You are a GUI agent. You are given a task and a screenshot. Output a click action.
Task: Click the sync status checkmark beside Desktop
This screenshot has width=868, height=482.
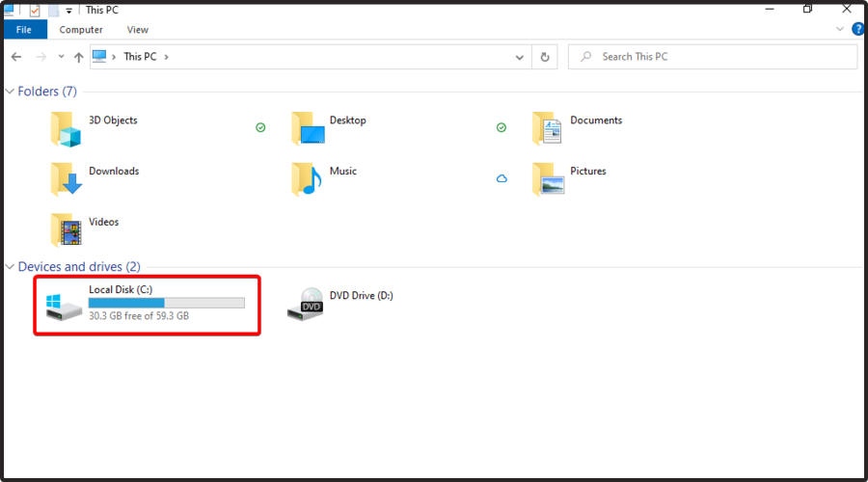point(260,128)
